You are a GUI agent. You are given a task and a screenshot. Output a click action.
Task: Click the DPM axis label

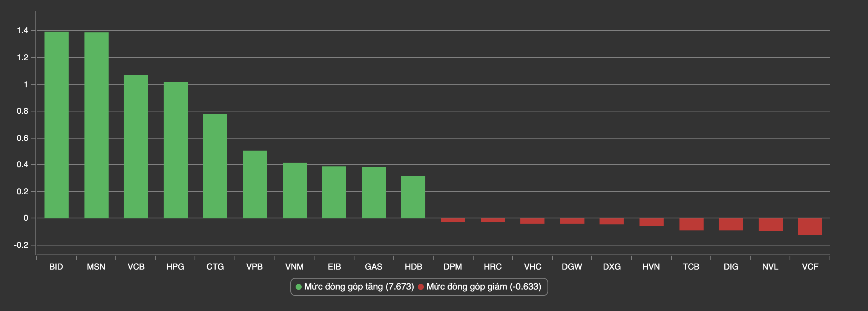pyautogui.click(x=453, y=267)
